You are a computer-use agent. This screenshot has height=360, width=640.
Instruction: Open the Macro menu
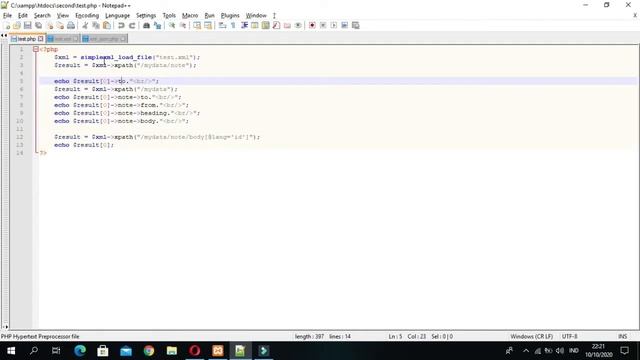[x=190, y=16]
